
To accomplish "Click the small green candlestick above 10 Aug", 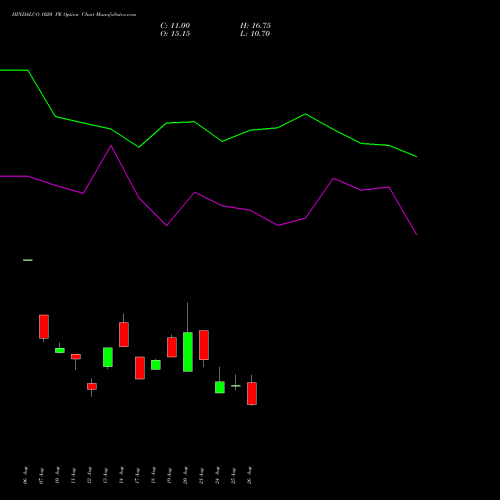I will point(60,350).
